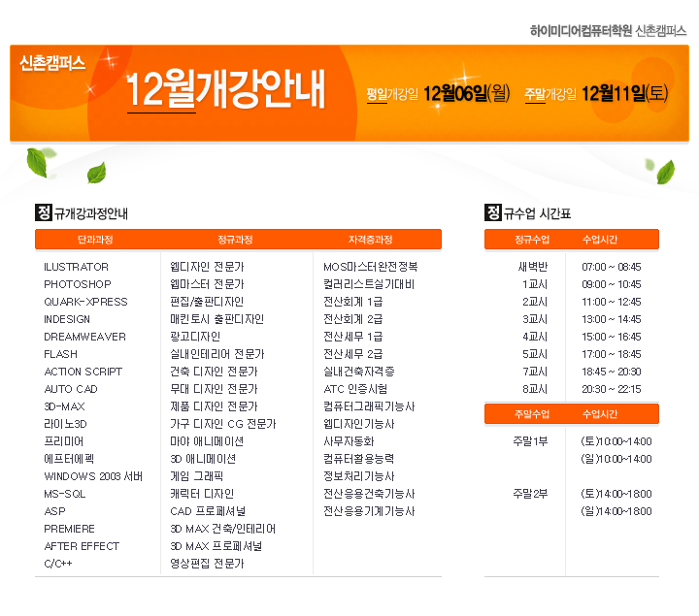The width and height of the screenshot is (699, 616).
Task: Select the 자격증과정 column header tab
Action: click(x=370, y=240)
